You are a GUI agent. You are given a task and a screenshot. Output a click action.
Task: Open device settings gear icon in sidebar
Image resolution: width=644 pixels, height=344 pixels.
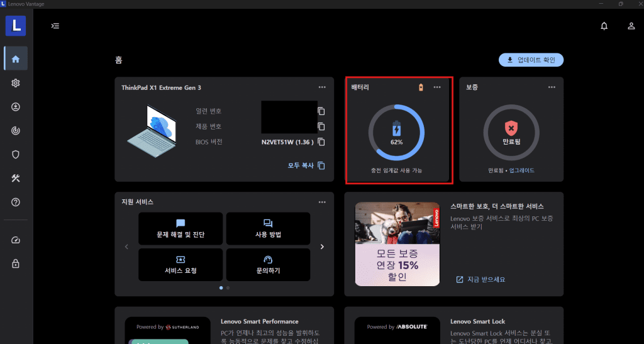tap(16, 83)
